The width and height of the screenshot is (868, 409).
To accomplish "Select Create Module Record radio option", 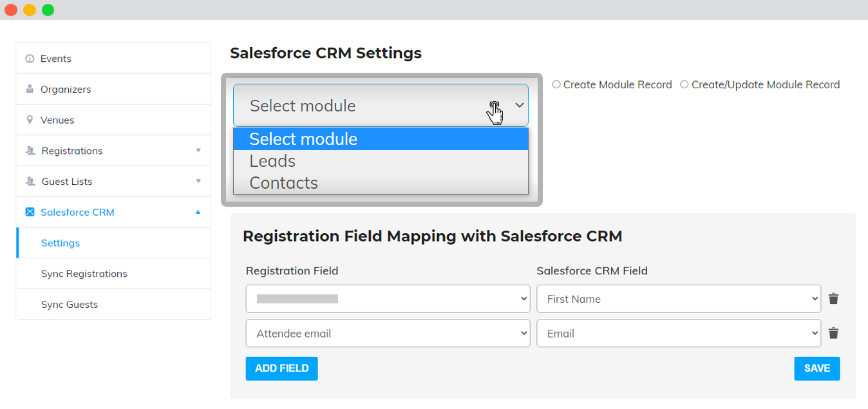I will pyautogui.click(x=557, y=84).
